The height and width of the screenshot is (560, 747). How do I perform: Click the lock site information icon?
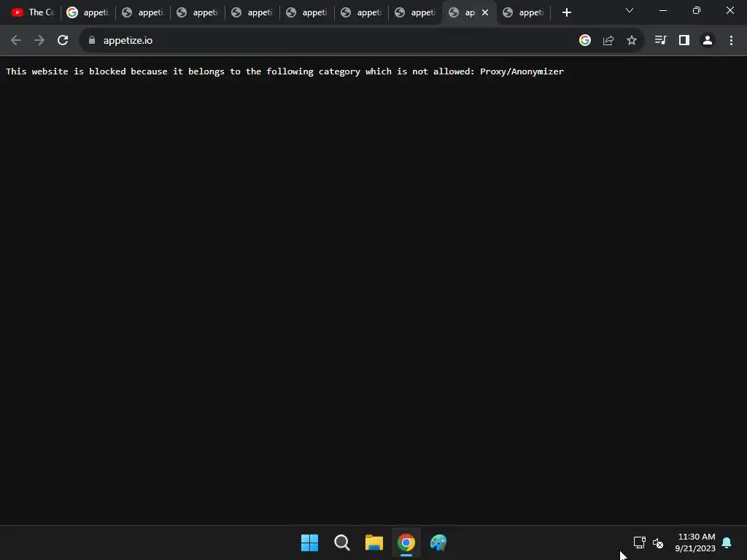pos(92,41)
